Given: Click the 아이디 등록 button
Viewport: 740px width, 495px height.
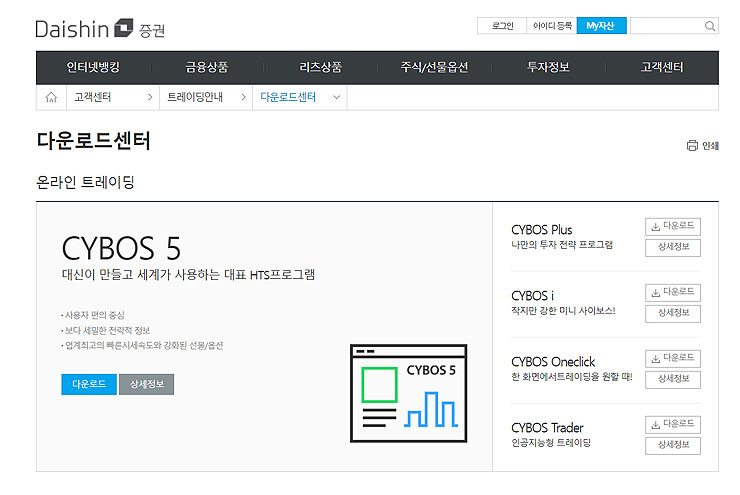Looking at the screenshot, I should click(552, 26).
